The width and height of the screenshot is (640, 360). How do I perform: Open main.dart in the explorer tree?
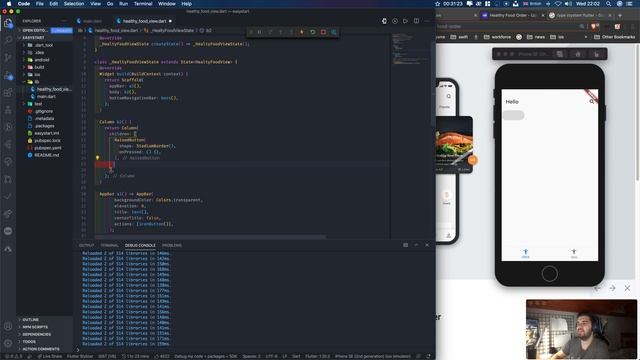(x=46, y=97)
